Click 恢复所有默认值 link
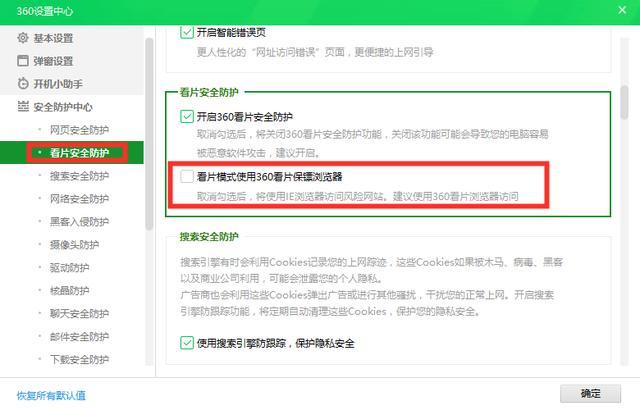This screenshot has height=410, width=640. tap(51, 395)
